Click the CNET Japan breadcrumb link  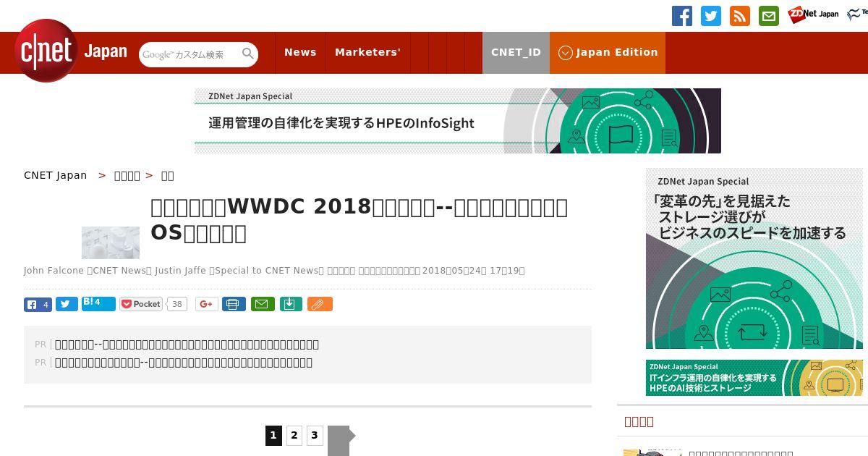coord(55,175)
